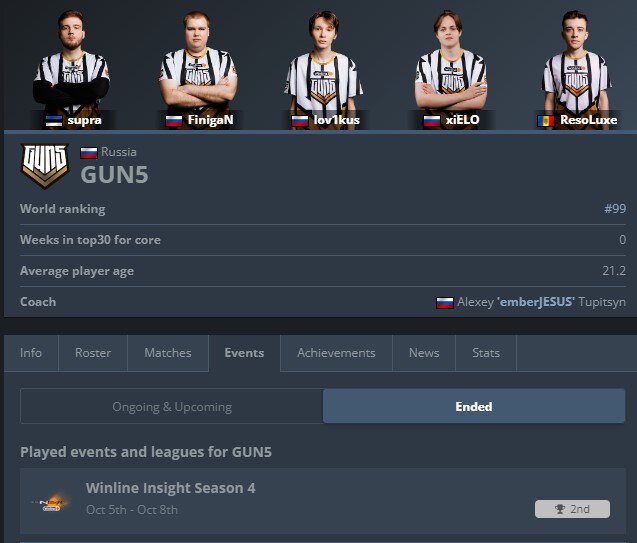The height and width of the screenshot is (543, 637).
Task: Open the #99 world ranking link
Action: 615,209
